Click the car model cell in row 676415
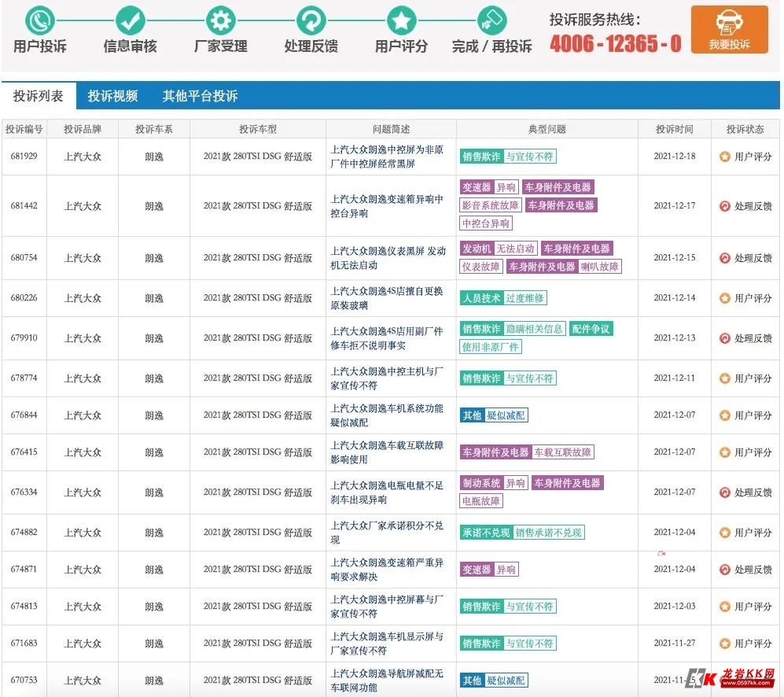784x697 pixels. point(257,452)
